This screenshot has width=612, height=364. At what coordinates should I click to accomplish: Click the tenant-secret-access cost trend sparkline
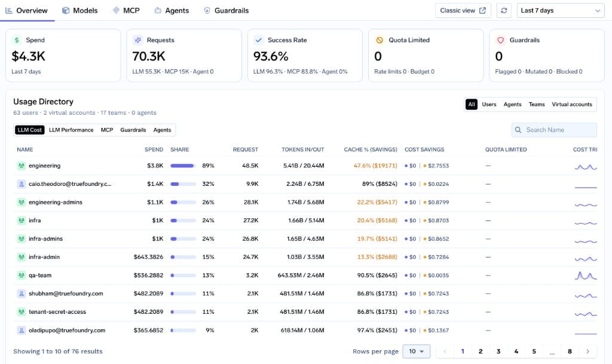[x=586, y=313]
